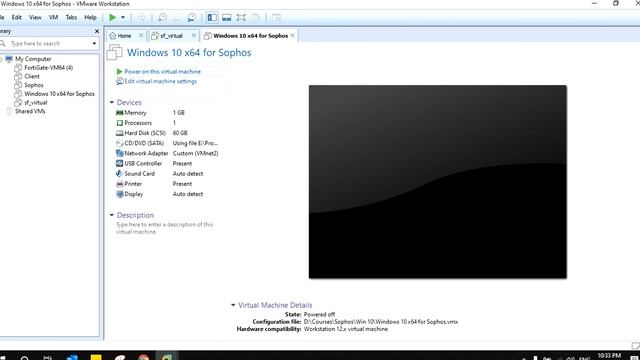This screenshot has height=360, width=640.
Task: Click the USB Controller device icon
Action: pyautogui.click(x=120, y=163)
